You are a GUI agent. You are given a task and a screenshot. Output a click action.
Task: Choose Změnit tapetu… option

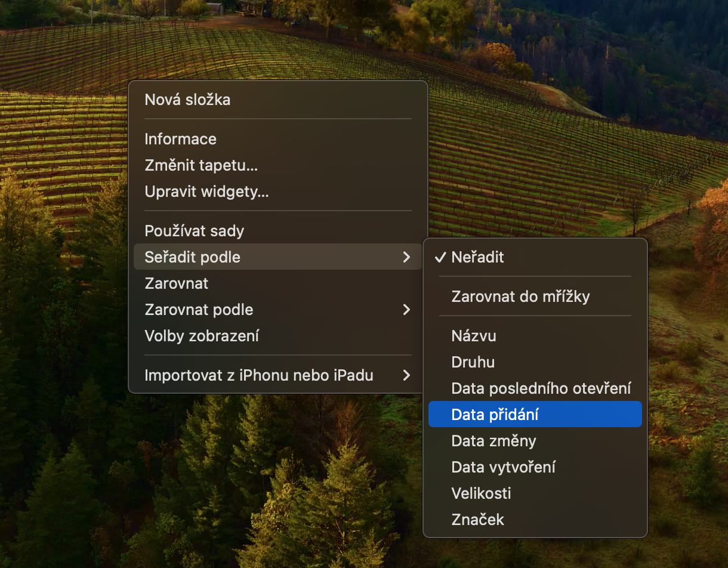201,165
